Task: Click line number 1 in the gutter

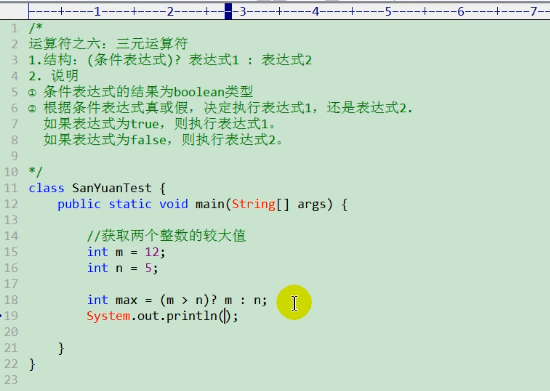Action: [x=14, y=28]
